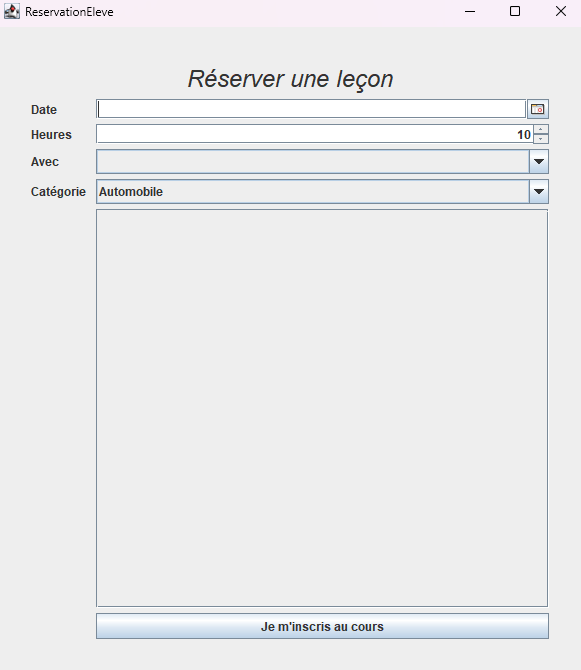Click the Java app icon in title bar
Viewport: 581px width, 670px height.
click(12, 12)
